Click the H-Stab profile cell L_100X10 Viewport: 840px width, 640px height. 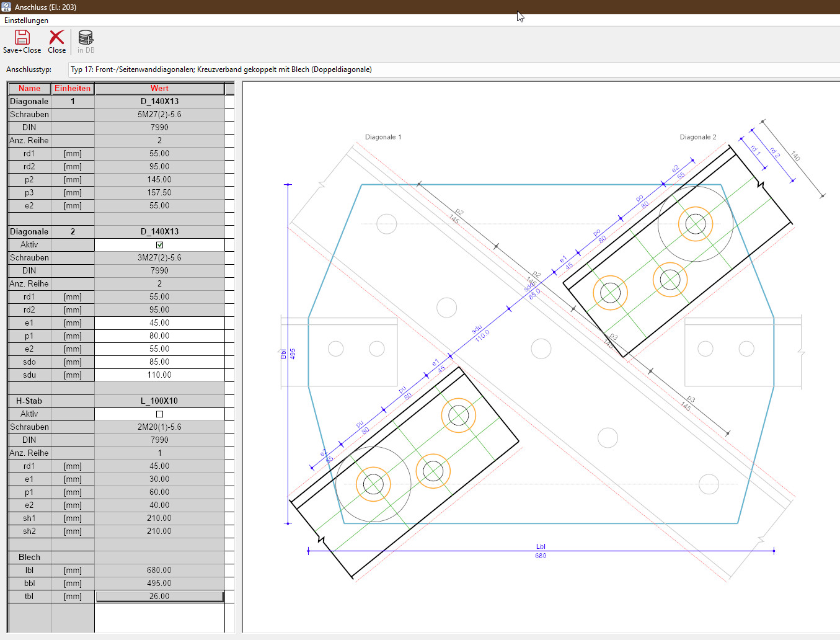[x=159, y=401]
